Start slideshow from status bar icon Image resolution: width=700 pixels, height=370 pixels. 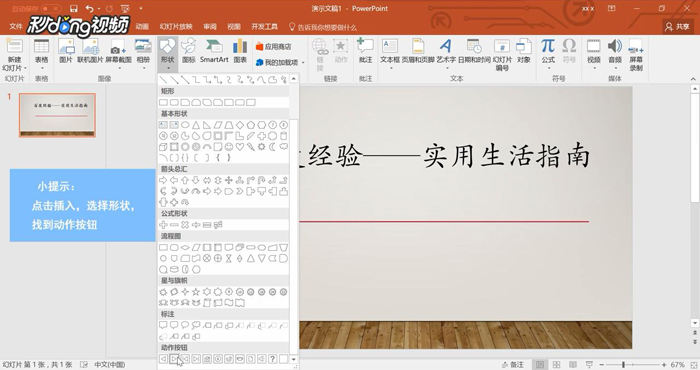click(x=589, y=365)
